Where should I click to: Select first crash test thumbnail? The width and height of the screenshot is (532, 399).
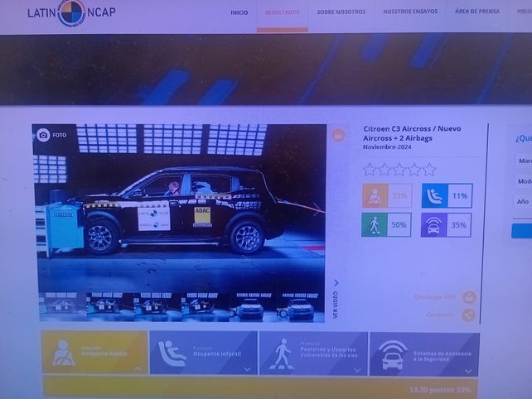(62, 306)
